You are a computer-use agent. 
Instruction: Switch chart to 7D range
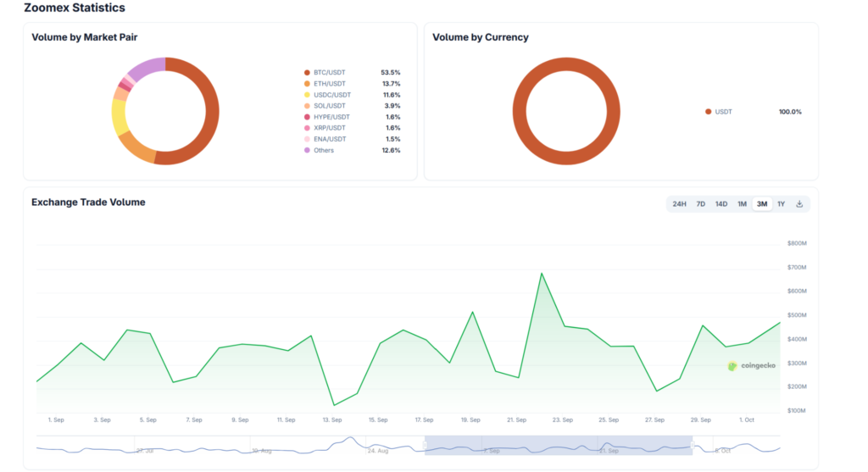701,204
